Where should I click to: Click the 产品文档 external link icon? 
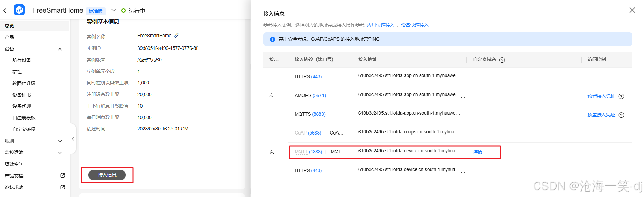pyautogui.click(x=63, y=175)
